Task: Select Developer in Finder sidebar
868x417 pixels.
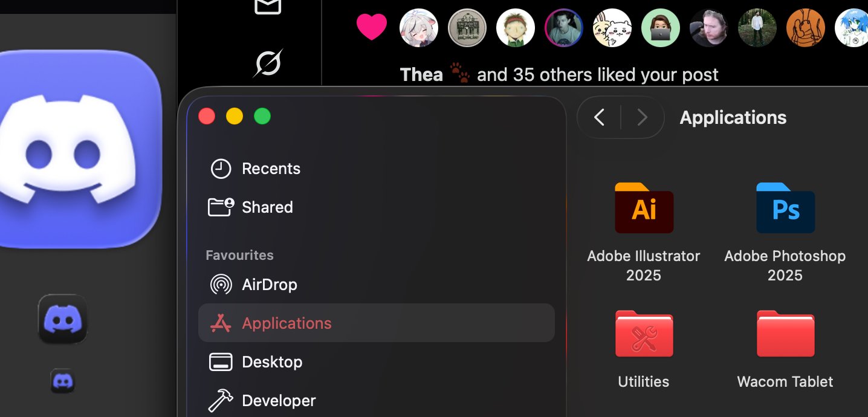Action: 376,401
